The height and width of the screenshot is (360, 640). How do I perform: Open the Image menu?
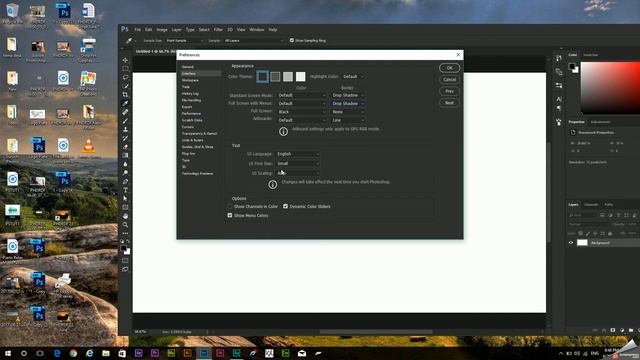(x=162, y=30)
